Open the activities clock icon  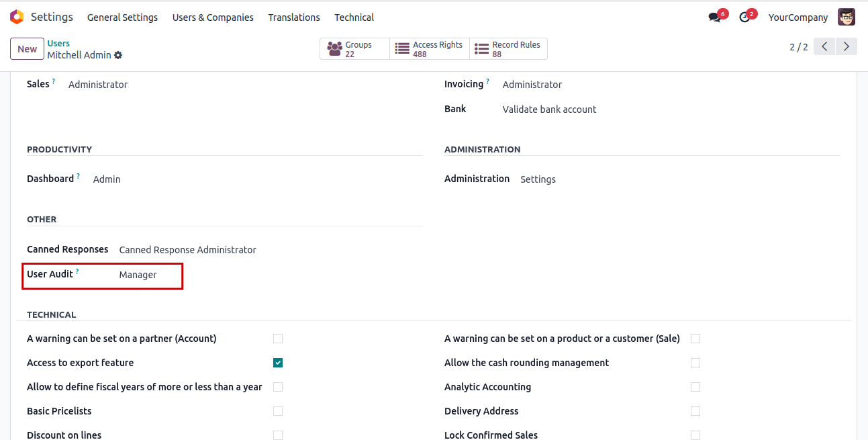(744, 17)
